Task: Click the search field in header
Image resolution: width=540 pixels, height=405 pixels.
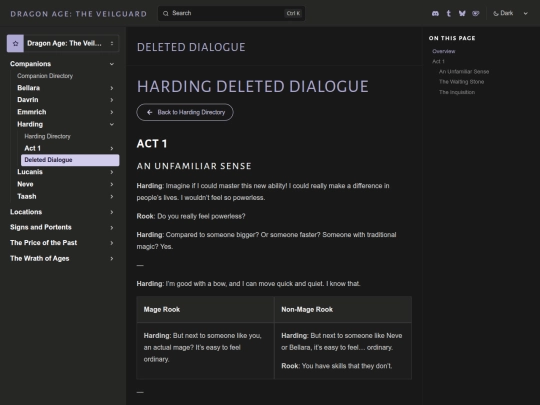Action: click(231, 13)
